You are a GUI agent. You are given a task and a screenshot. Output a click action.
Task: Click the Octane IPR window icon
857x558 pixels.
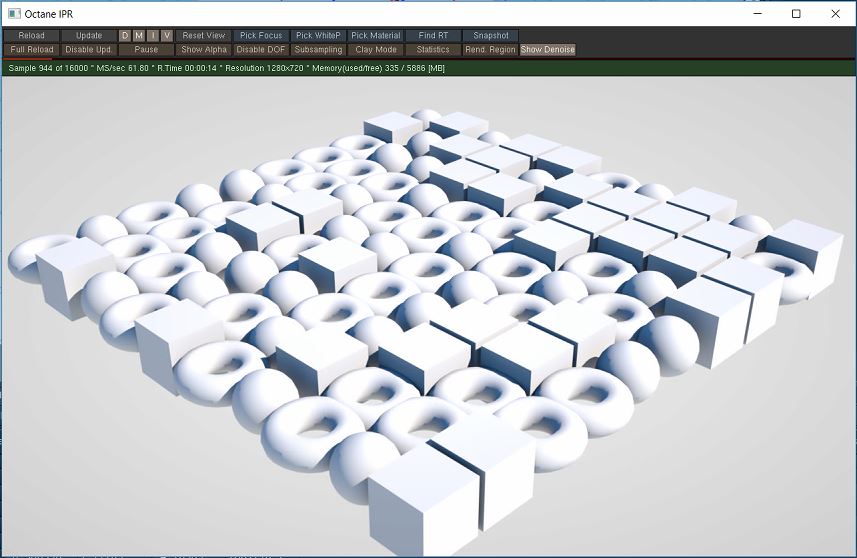pos(14,14)
